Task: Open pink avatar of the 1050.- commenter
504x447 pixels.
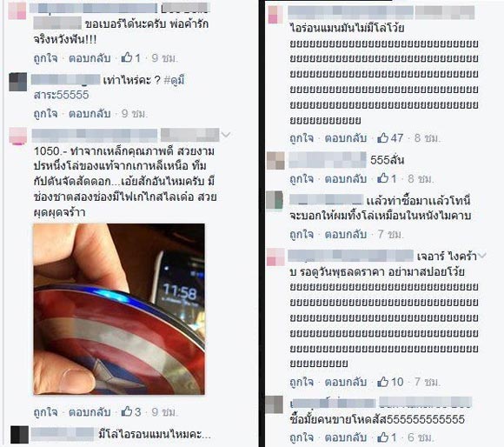Action: 18,136
